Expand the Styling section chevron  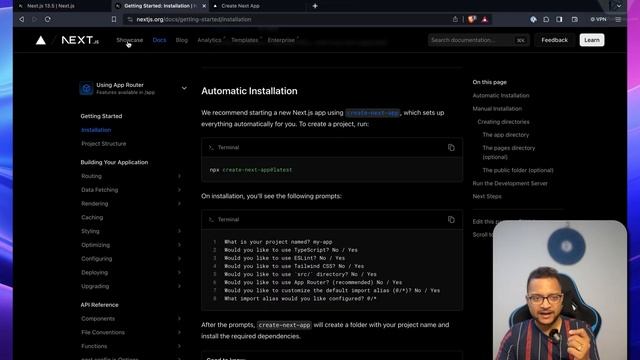click(179, 231)
